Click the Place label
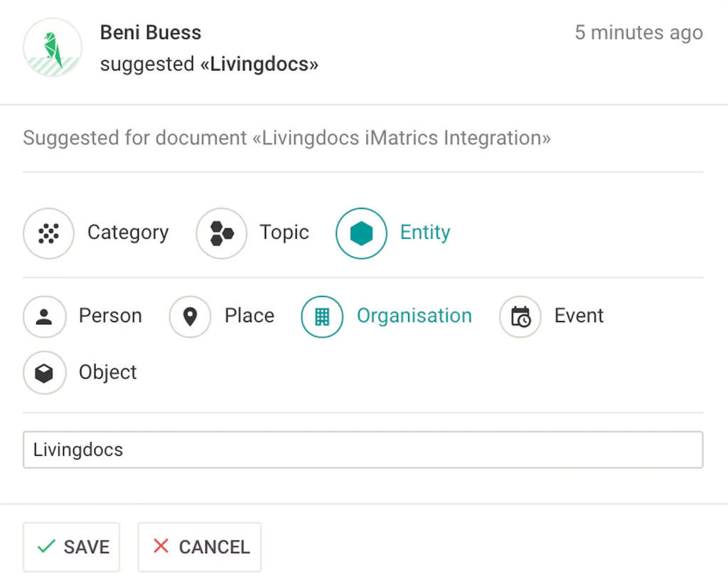Screen dimensions: 728x588 [x=250, y=316]
